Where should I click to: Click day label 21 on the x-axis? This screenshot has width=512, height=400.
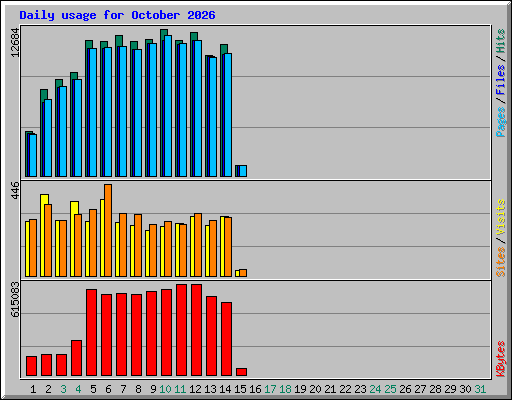[x=330, y=389]
